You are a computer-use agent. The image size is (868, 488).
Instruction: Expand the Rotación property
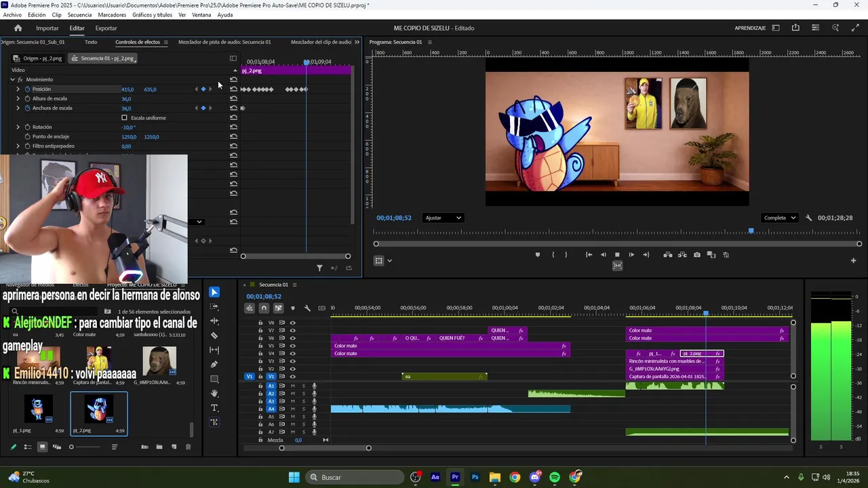point(18,127)
